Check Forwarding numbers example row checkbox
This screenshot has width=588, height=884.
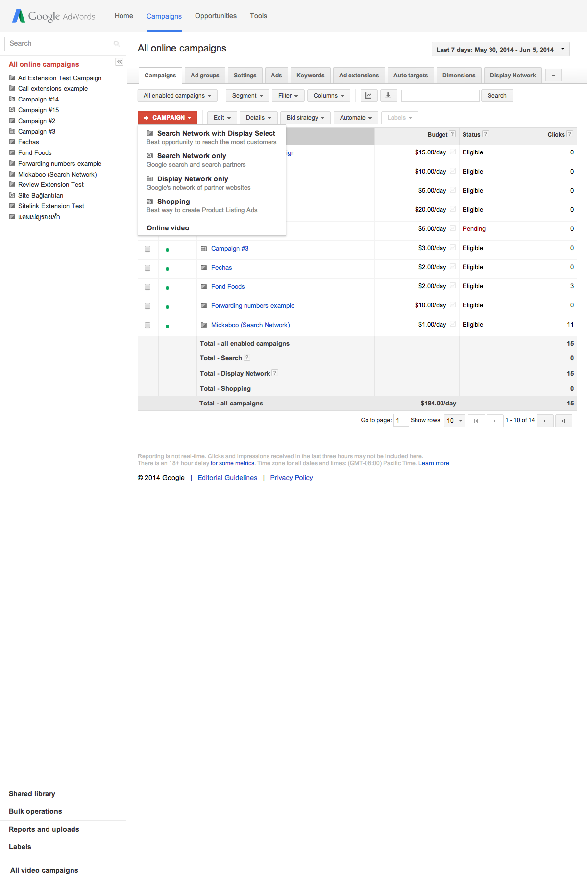click(147, 306)
